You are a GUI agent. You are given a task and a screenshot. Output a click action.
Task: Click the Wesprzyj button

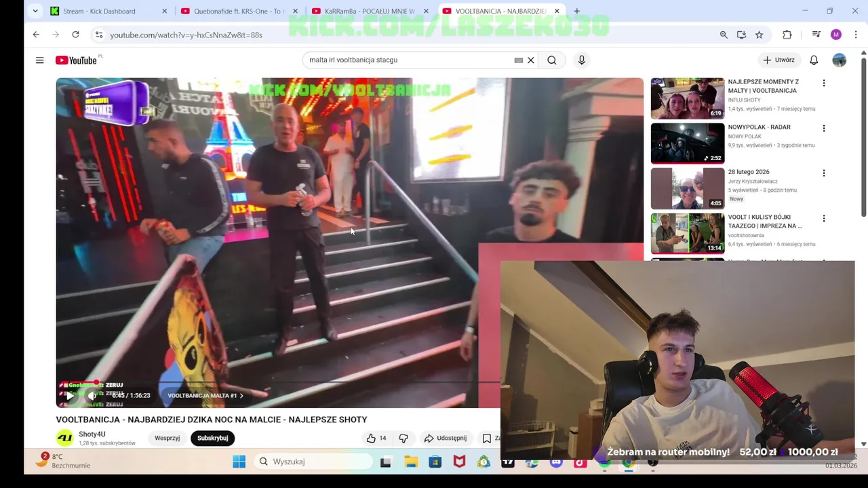point(167,439)
